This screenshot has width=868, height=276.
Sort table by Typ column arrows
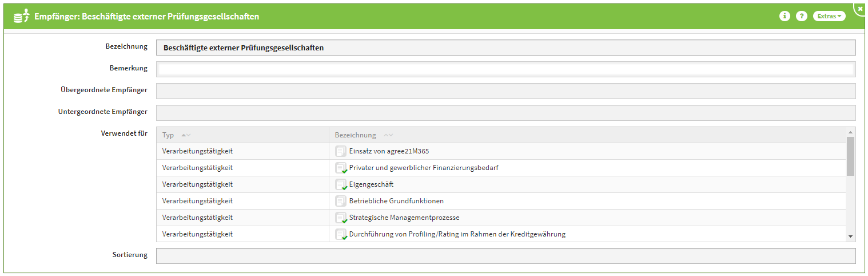click(186, 135)
